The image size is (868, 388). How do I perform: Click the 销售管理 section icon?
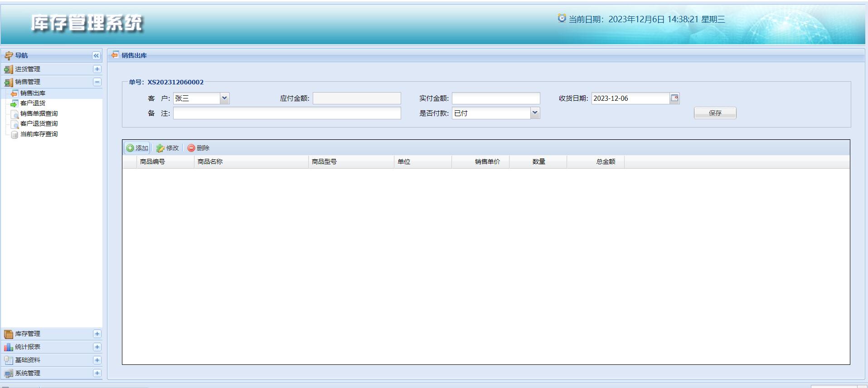(9, 82)
